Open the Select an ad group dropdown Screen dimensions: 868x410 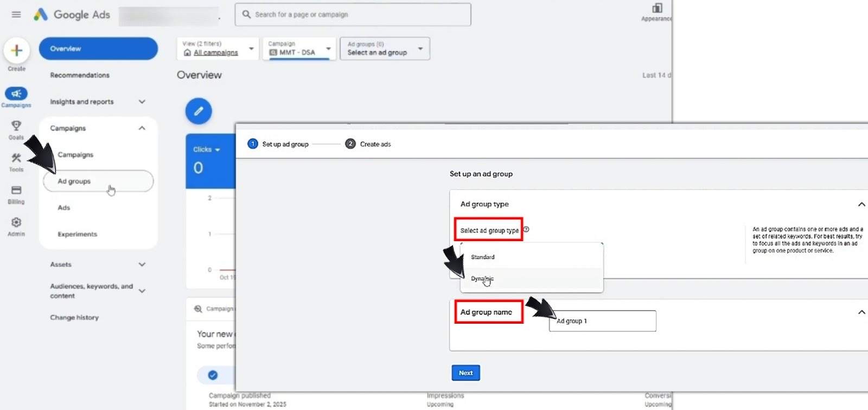pos(385,49)
